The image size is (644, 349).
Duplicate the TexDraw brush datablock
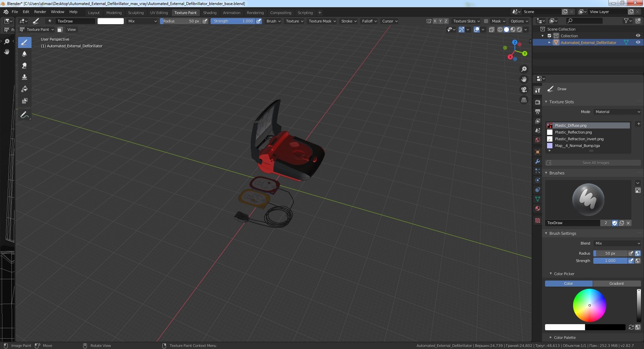click(622, 223)
